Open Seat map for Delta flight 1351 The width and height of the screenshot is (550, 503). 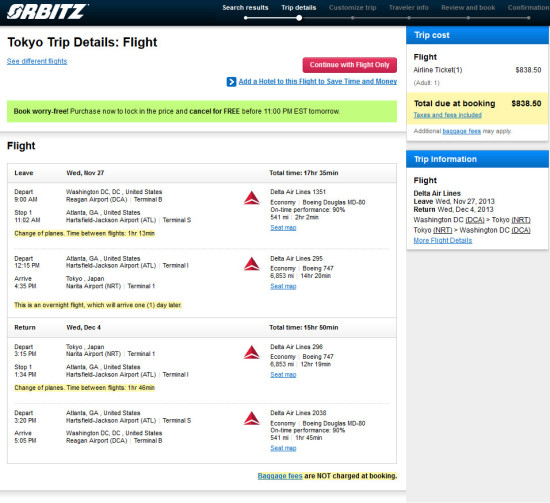tap(283, 228)
